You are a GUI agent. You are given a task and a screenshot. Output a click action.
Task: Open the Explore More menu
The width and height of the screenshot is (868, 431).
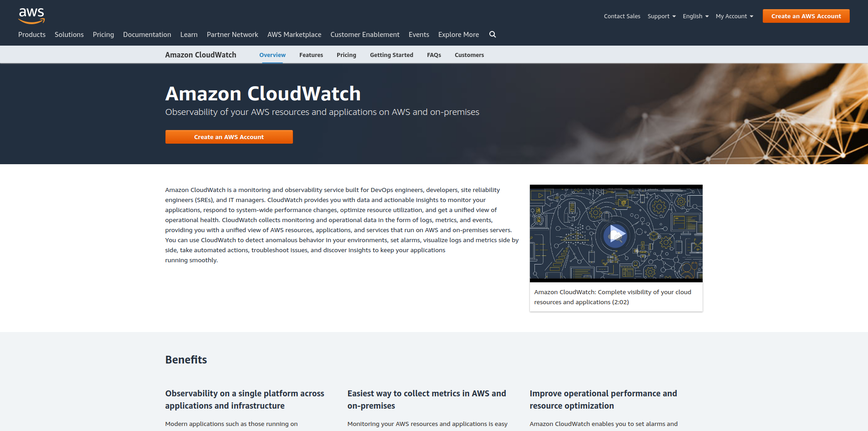(458, 35)
